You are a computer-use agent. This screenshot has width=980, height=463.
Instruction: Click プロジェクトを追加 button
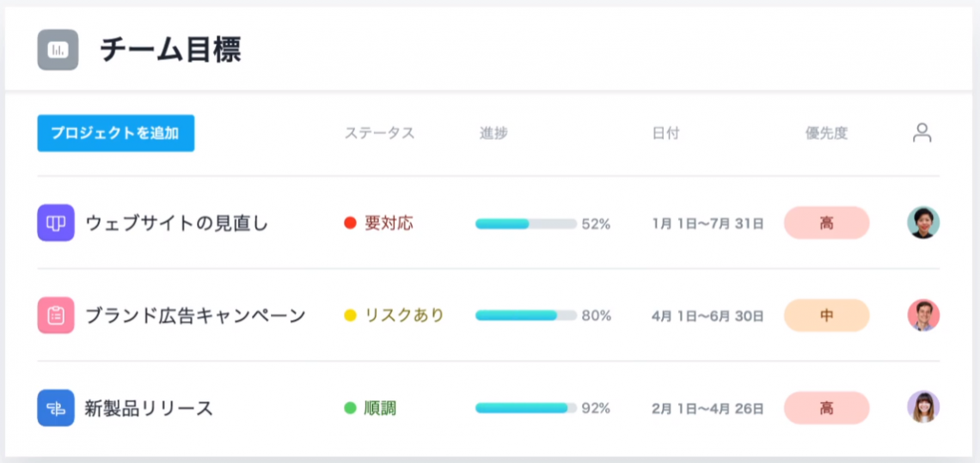[116, 133]
